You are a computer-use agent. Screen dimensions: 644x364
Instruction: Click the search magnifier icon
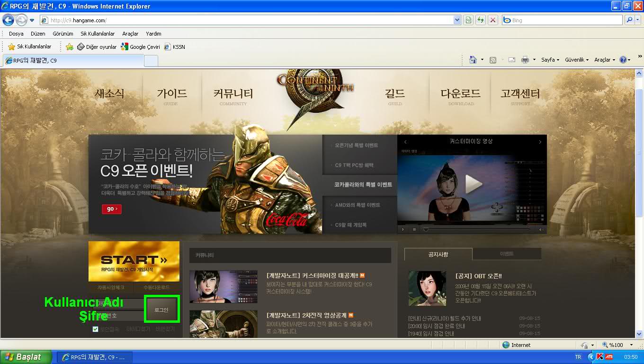pos(629,20)
